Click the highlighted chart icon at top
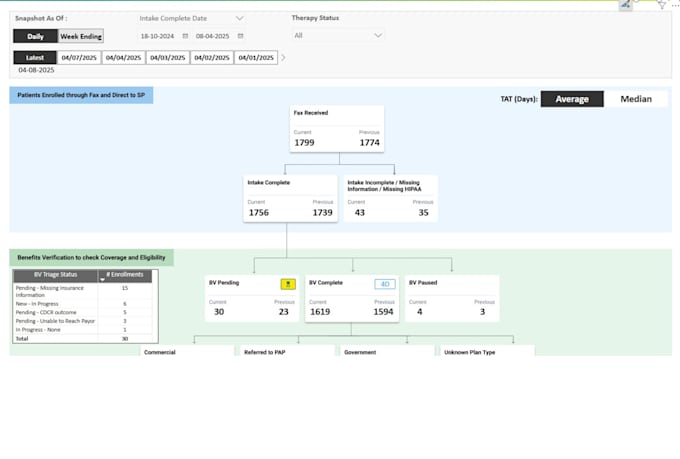The image size is (680, 459). [625, 5]
